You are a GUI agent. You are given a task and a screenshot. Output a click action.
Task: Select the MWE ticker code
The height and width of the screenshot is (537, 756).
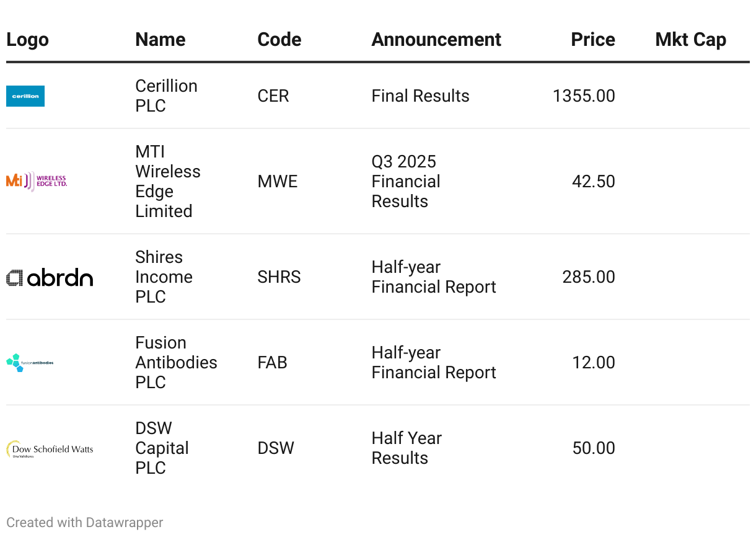click(278, 182)
